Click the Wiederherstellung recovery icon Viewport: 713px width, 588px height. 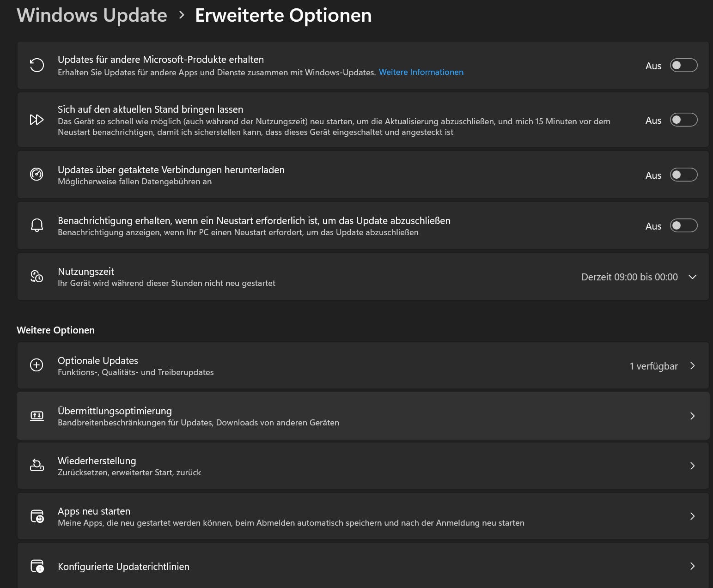click(x=37, y=466)
